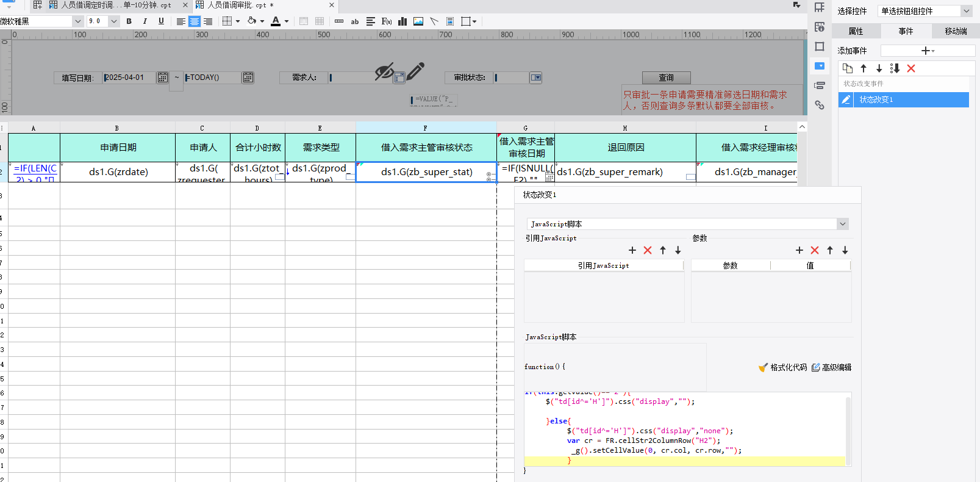980x482 pixels.
Task: Select center alignment
Action: click(x=195, y=21)
